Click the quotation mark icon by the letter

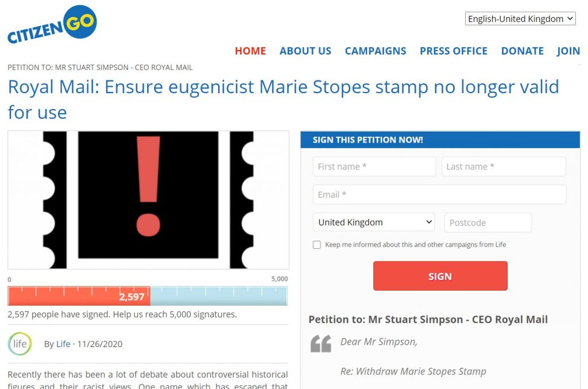pyautogui.click(x=321, y=344)
